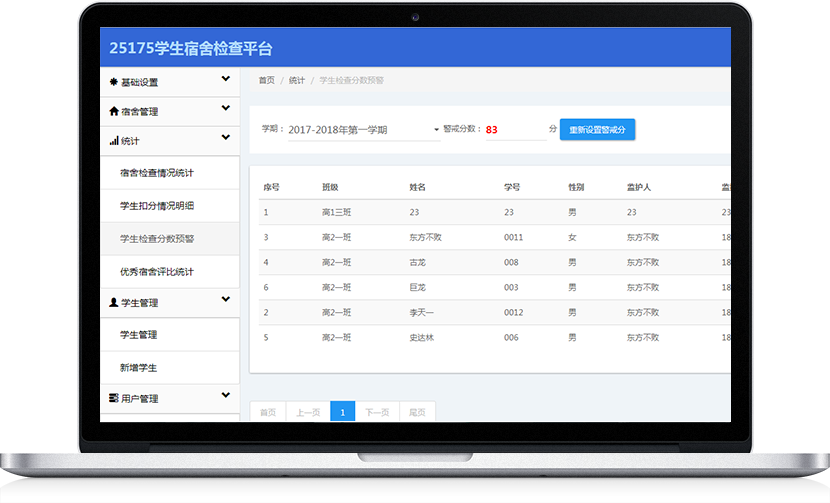Click the home icon beside 宿舍管理

(x=113, y=111)
